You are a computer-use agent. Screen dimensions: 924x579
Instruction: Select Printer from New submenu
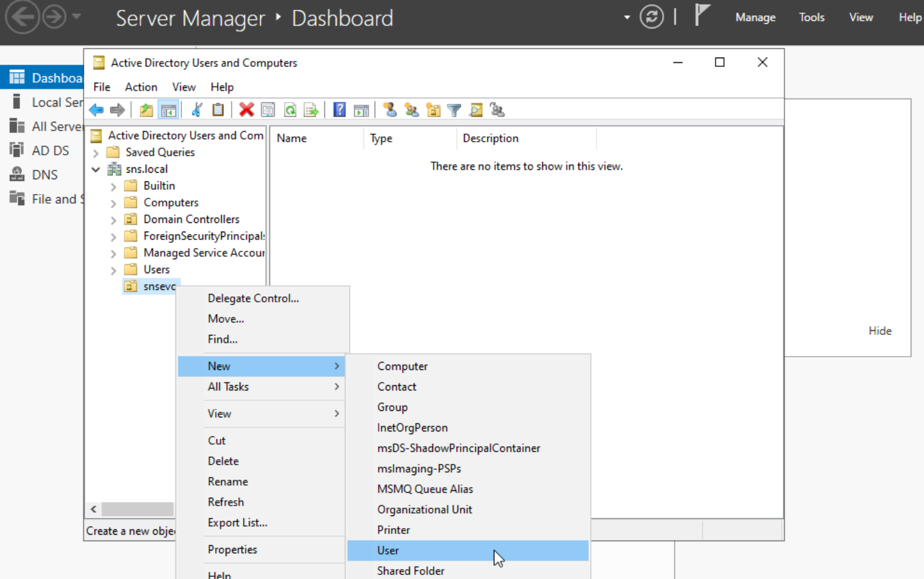(x=468, y=530)
